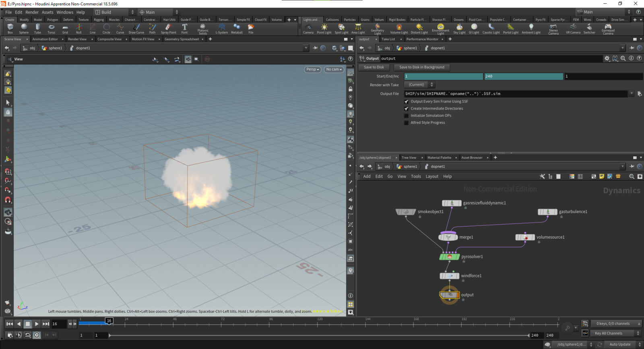Select the Sphere shelf tool
644x349 pixels.
(24, 29)
